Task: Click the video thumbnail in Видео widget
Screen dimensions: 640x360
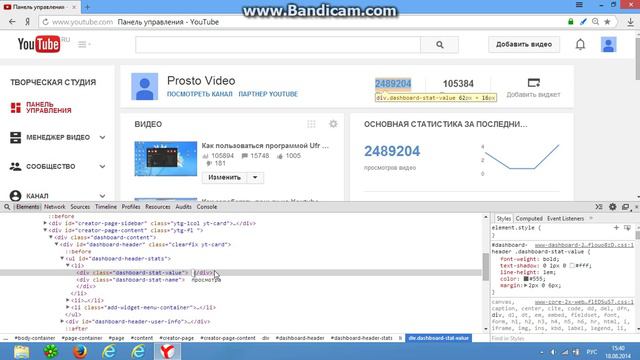Action: pos(166,158)
